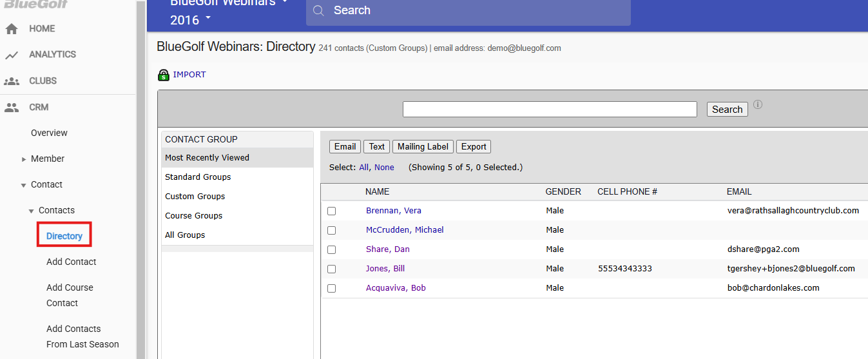Select Custom Groups
Image resolution: width=868 pixels, height=359 pixels.
237,197
